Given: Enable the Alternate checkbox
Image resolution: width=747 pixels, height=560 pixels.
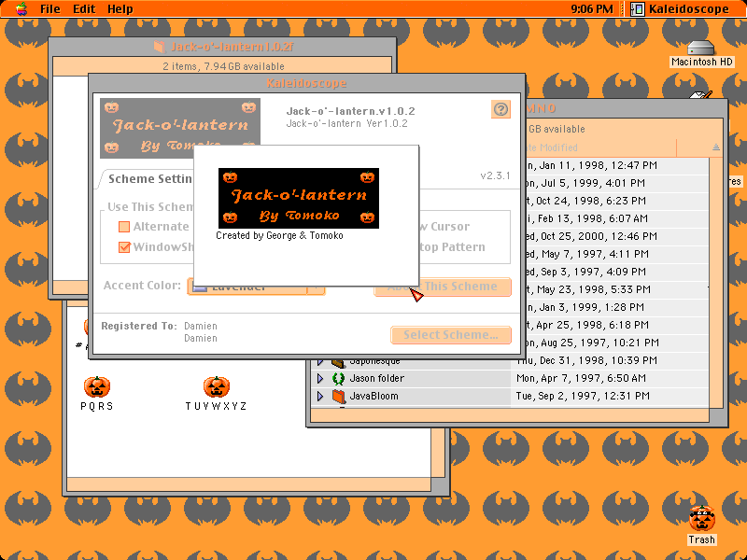Looking at the screenshot, I should pyautogui.click(x=124, y=227).
